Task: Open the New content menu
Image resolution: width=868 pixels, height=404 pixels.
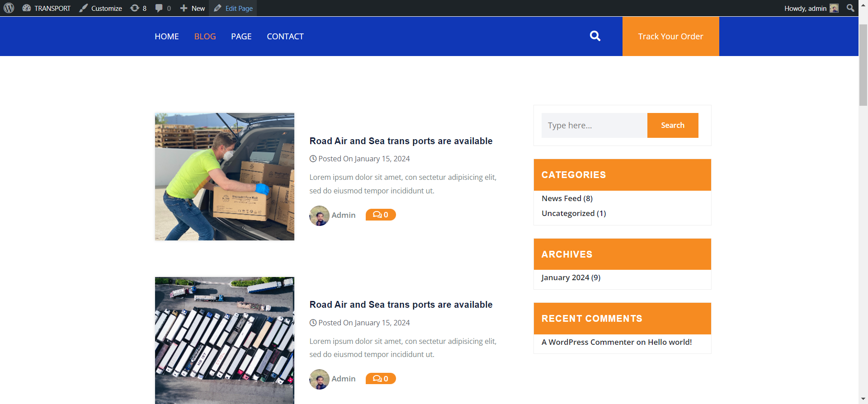Action: [193, 8]
